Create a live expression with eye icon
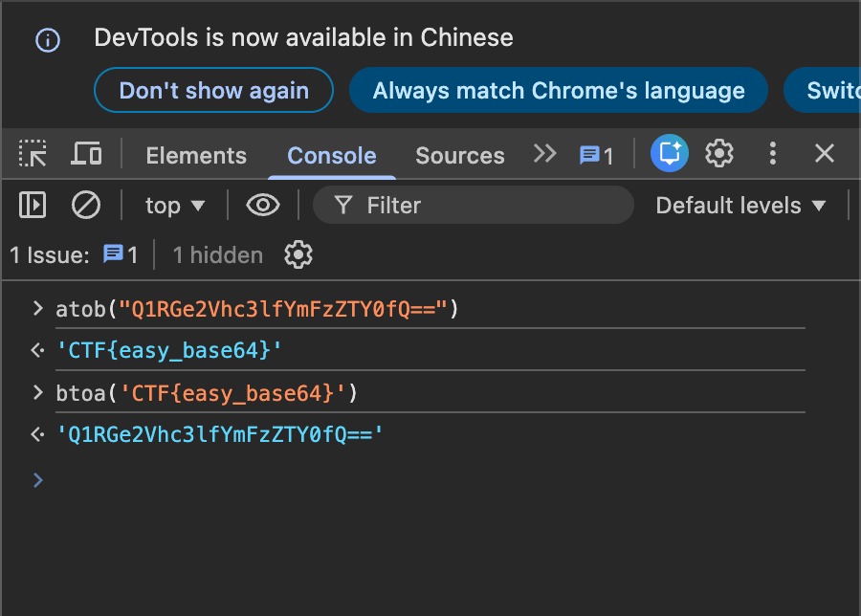The height and width of the screenshot is (616, 861). point(262,205)
